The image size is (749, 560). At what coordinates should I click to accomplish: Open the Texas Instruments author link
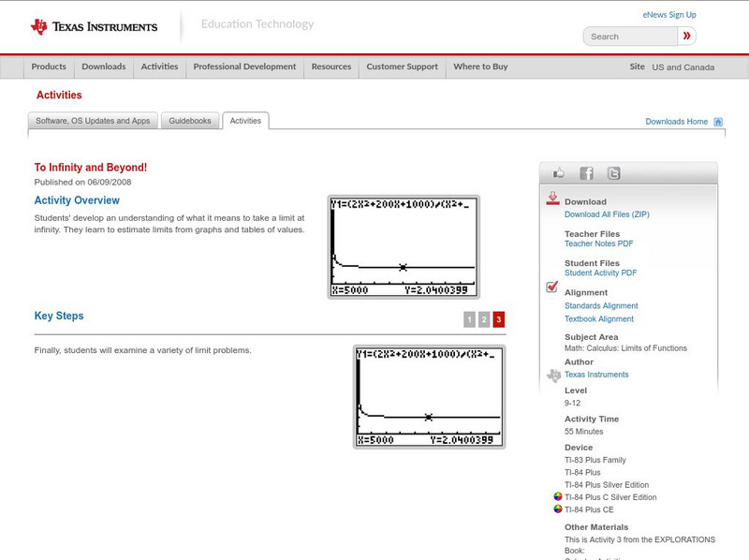pyautogui.click(x=596, y=375)
